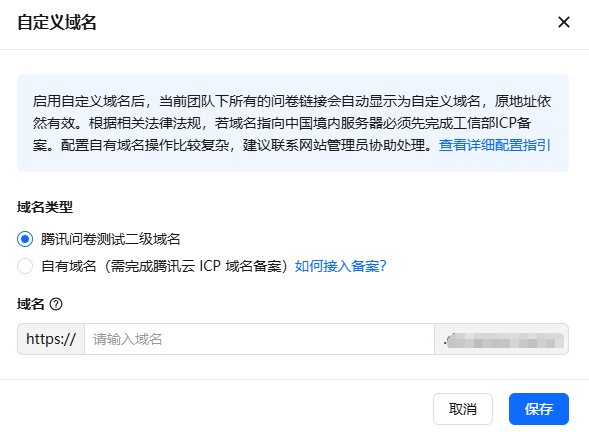Open the 如何接入备案? link
This screenshot has height=432, width=589.
[x=341, y=266]
